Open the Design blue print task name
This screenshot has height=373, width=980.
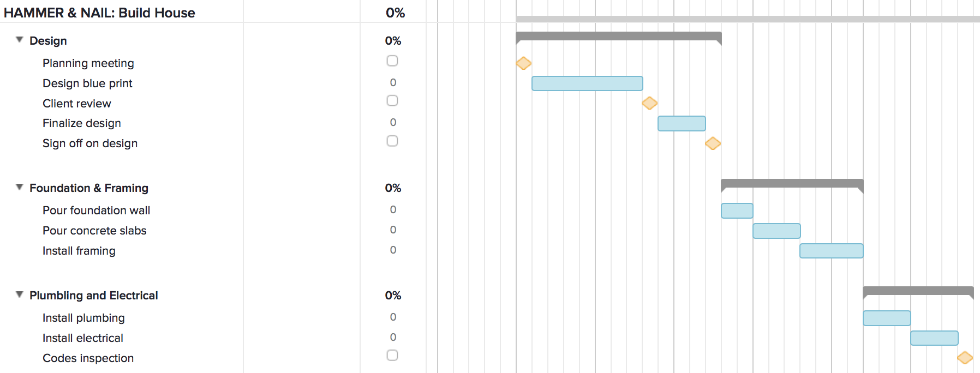pyautogui.click(x=87, y=83)
